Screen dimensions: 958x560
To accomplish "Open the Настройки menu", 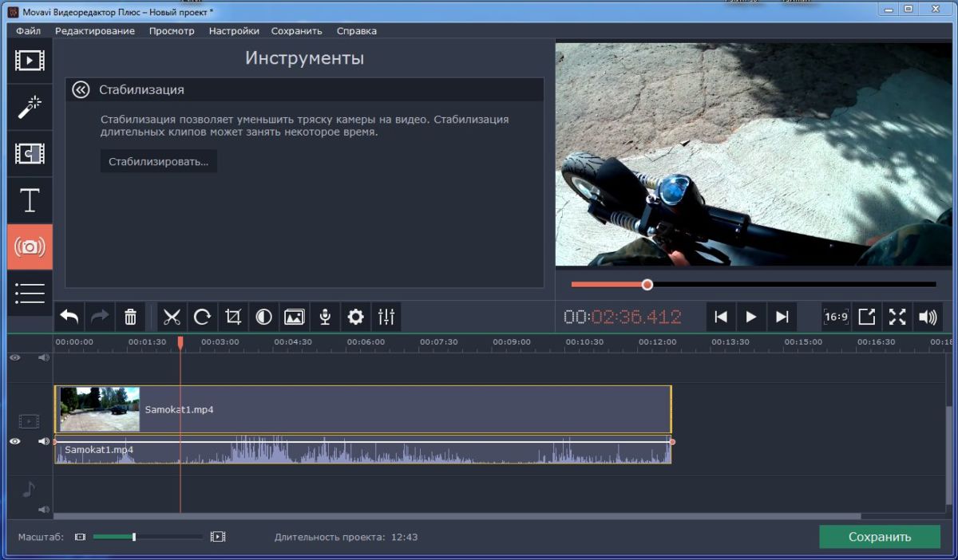I will pos(234,31).
